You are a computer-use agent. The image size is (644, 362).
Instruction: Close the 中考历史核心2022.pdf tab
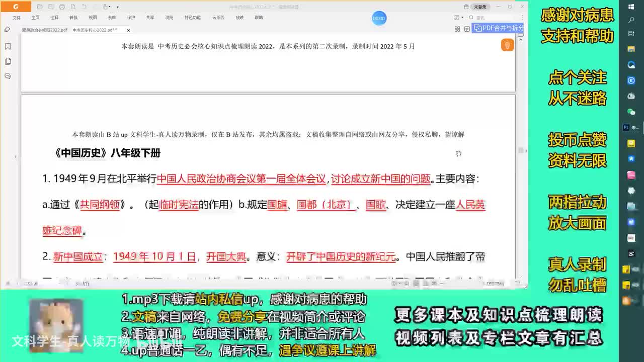(128, 30)
